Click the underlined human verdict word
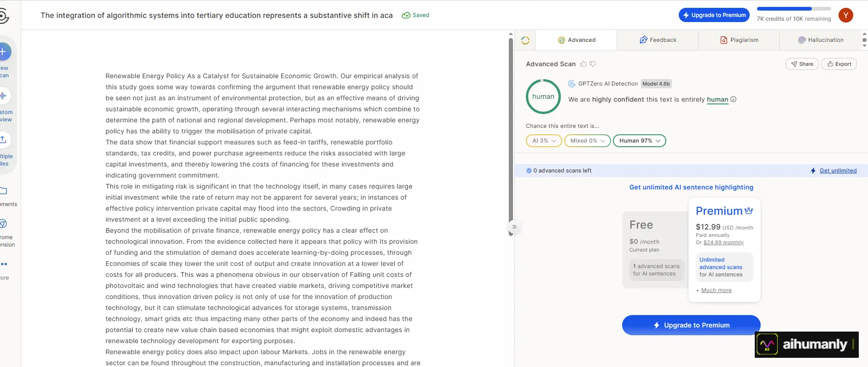The width and height of the screenshot is (868, 367). coord(717,99)
